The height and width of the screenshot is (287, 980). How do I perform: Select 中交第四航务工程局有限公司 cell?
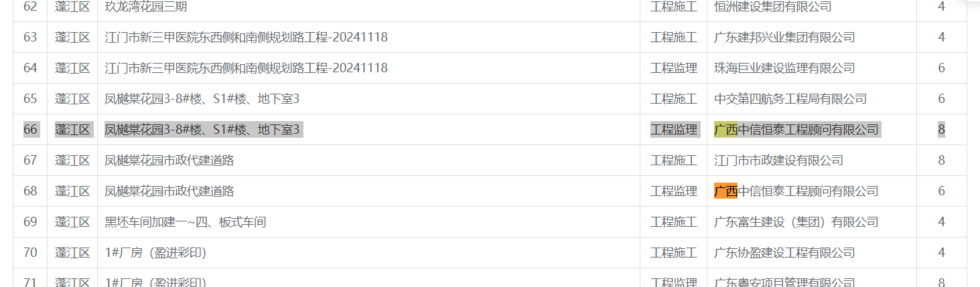tap(811, 99)
